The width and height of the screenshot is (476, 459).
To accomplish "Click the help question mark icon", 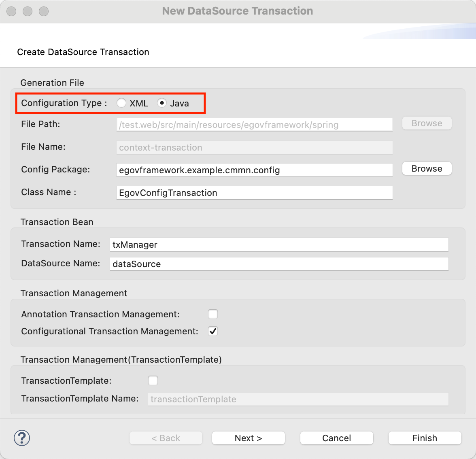I will [x=22, y=438].
